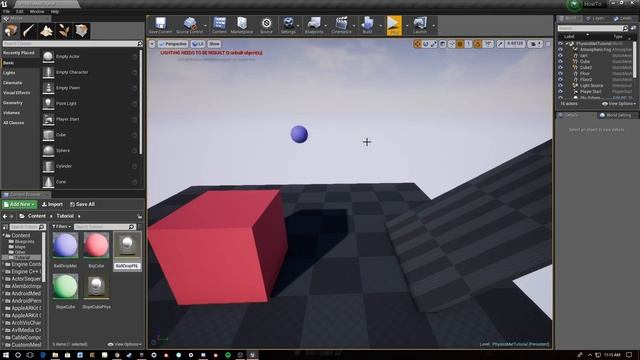Select the Visual Effects placement category
Screen dimensions: 640x360
pyautogui.click(x=17, y=93)
